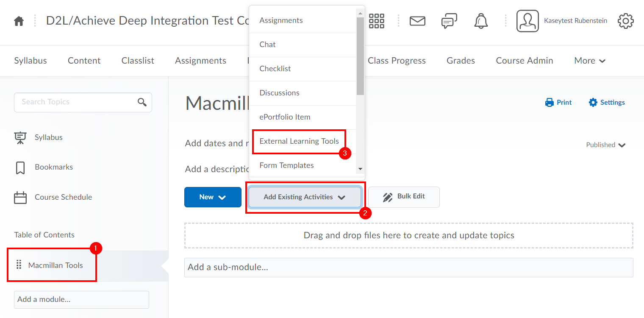Check notifications via bell icon
The height and width of the screenshot is (318, 644).
pos(481,20)
